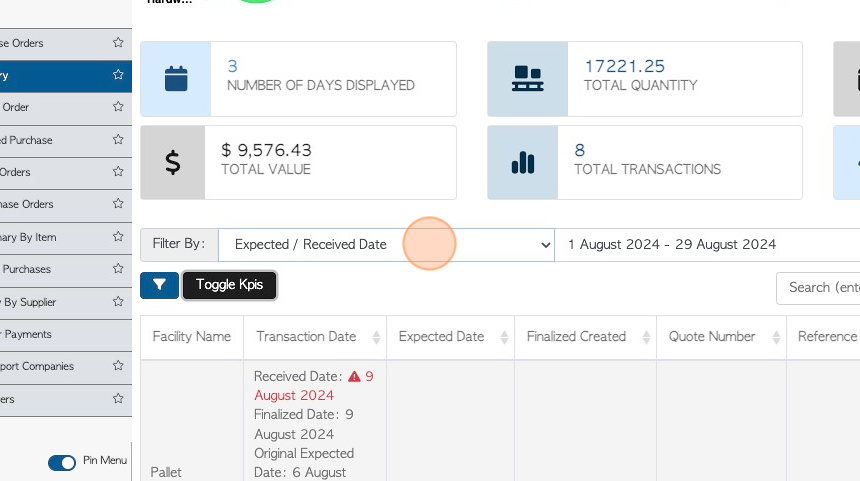The height and width of the screenshot is (481, 860).
Task: Click the bar chart total transactions icon
Action: click(522, 162)
